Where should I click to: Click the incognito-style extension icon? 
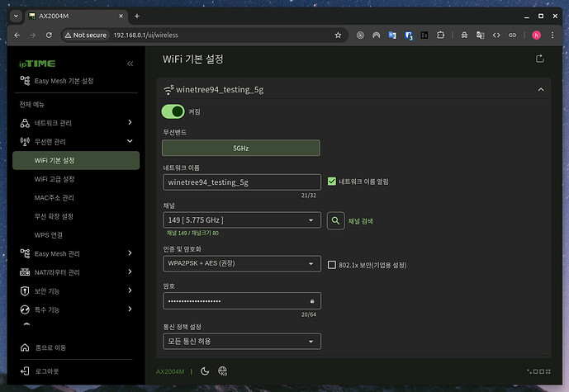pos(464,35)
